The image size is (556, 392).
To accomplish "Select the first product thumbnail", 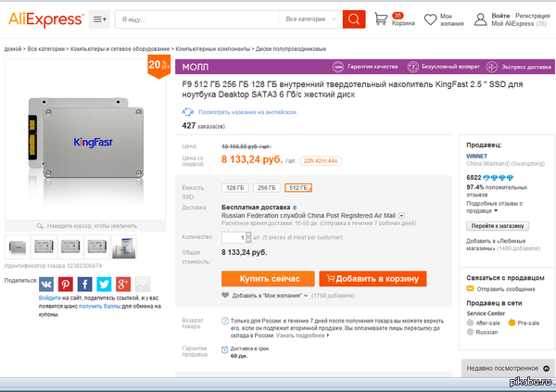I will pyautogui.click(x=18, y=247).
